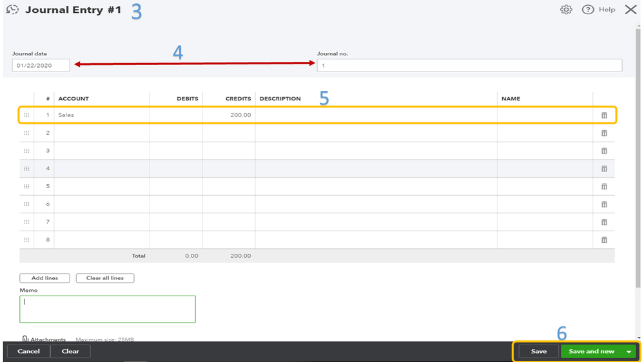
Task: Expand the Save and new dropdown arrow
Action: click(x=629, y=351)
